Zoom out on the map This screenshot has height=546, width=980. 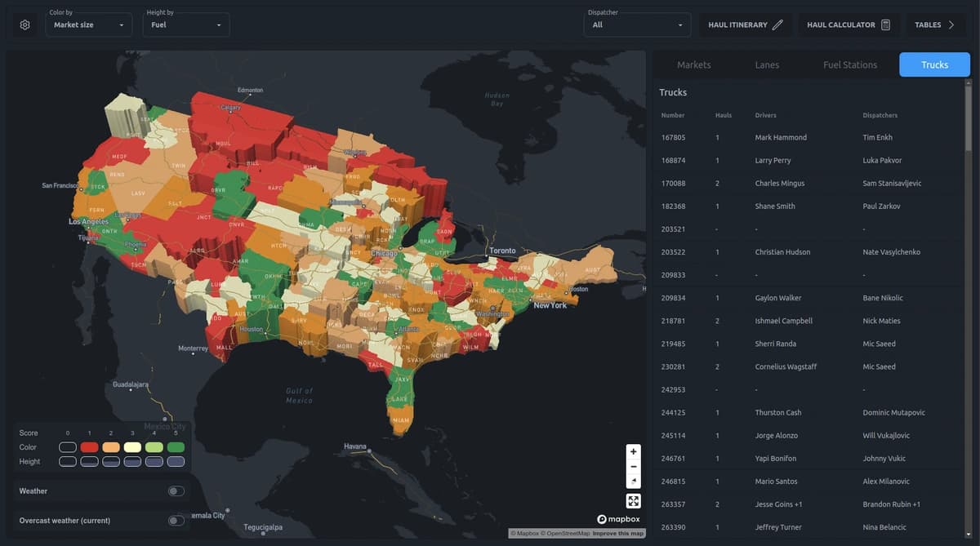coord(634,466)
